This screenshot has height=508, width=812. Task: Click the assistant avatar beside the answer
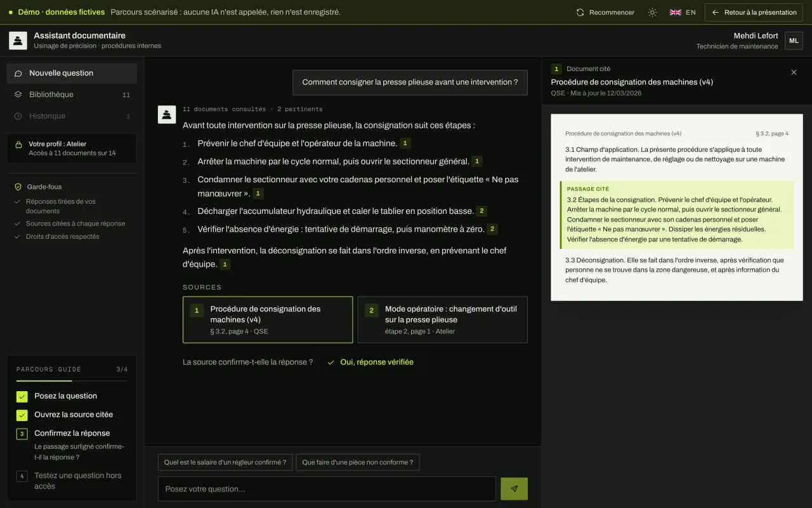pos(167,114)
